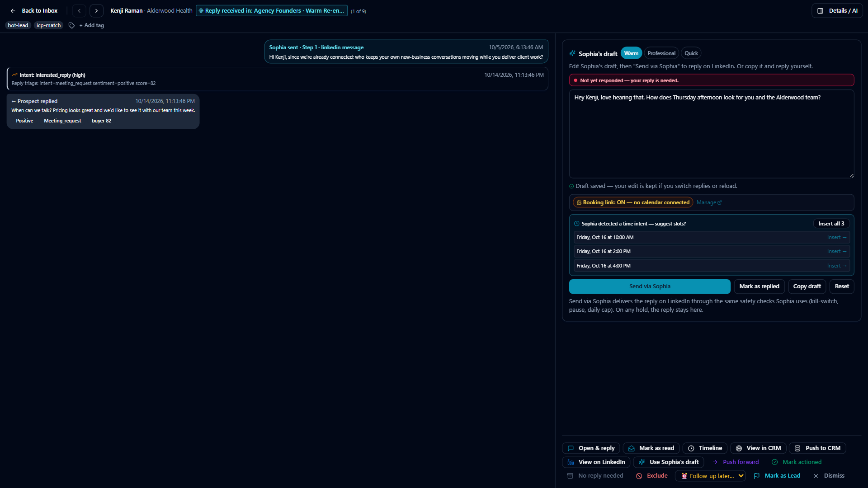Click the Dismiss X action
This screenshot has width=868, height=488.
[x=829, y=476]
